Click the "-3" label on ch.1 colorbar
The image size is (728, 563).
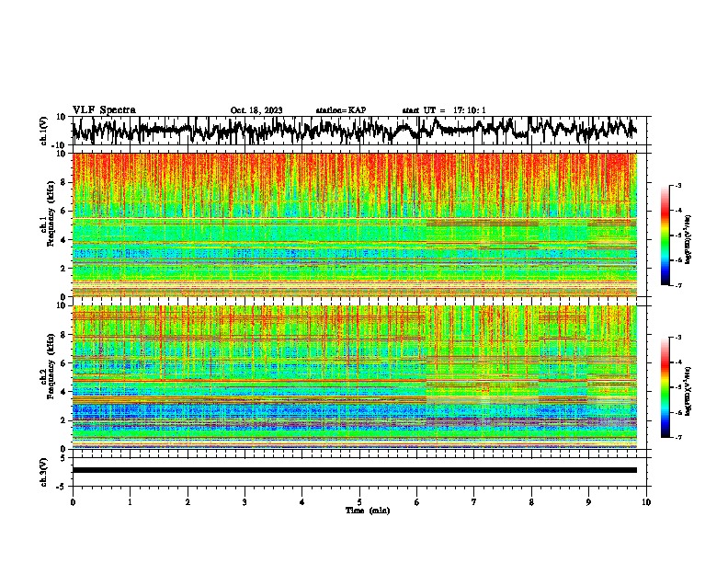(678, 186)
